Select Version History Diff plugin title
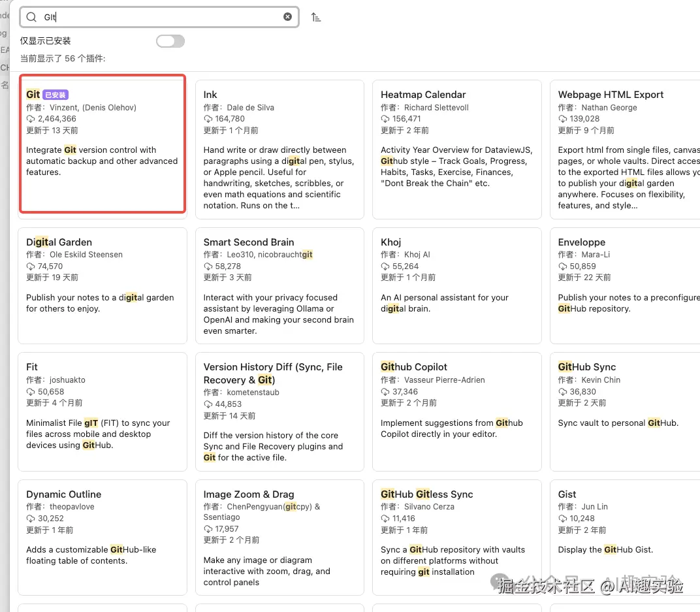 tap(273, 373)
